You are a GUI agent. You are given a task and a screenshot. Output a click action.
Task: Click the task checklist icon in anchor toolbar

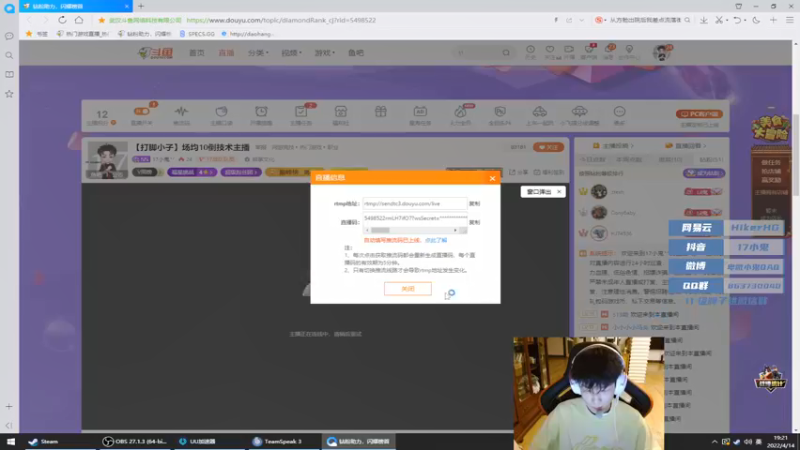(301, 111)
